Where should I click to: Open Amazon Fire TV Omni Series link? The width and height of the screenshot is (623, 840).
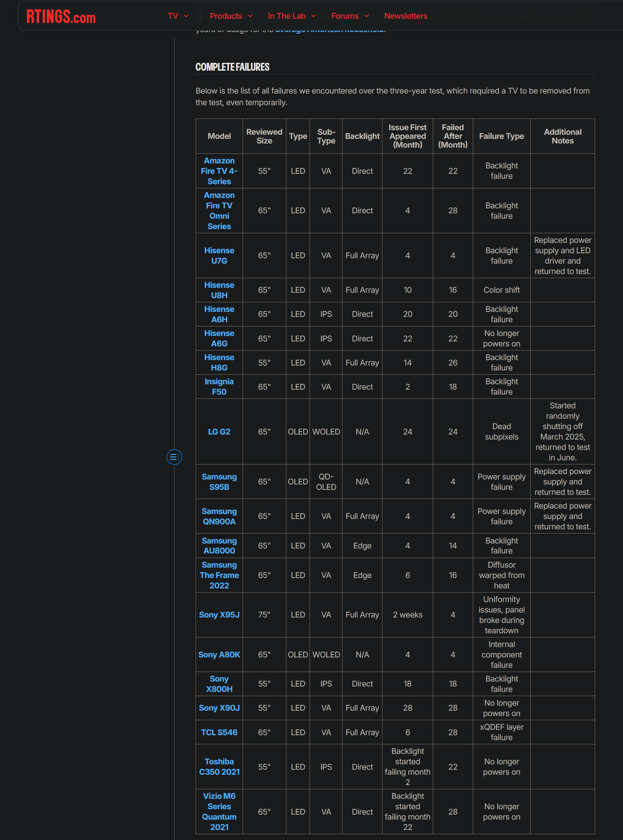[219, 211]
